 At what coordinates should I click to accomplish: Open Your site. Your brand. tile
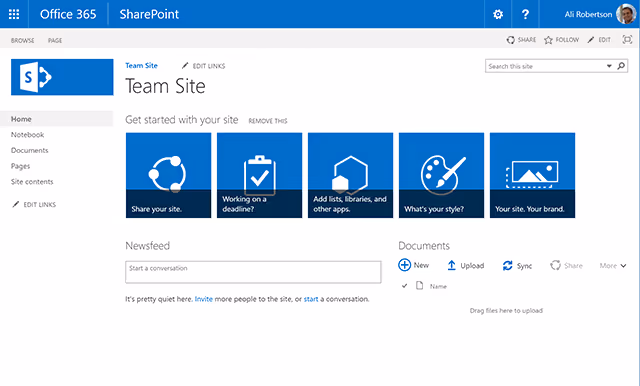coord(532,175)
